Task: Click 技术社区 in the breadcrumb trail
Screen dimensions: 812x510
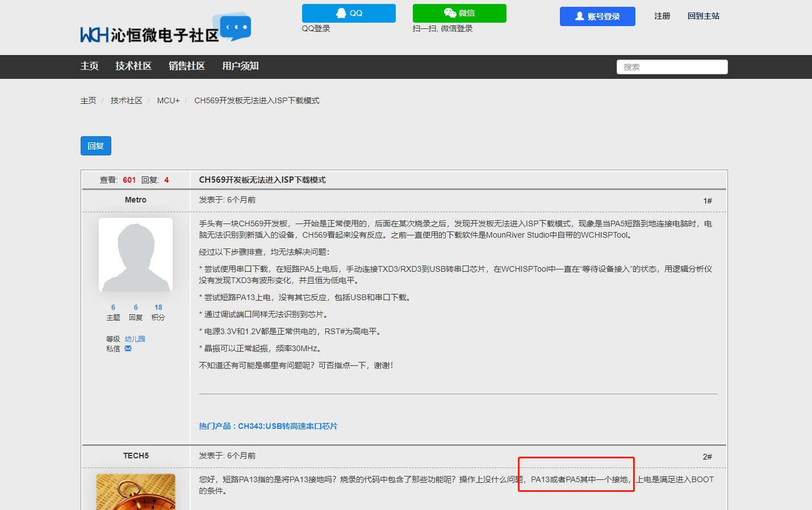Action: click(126, 100)
